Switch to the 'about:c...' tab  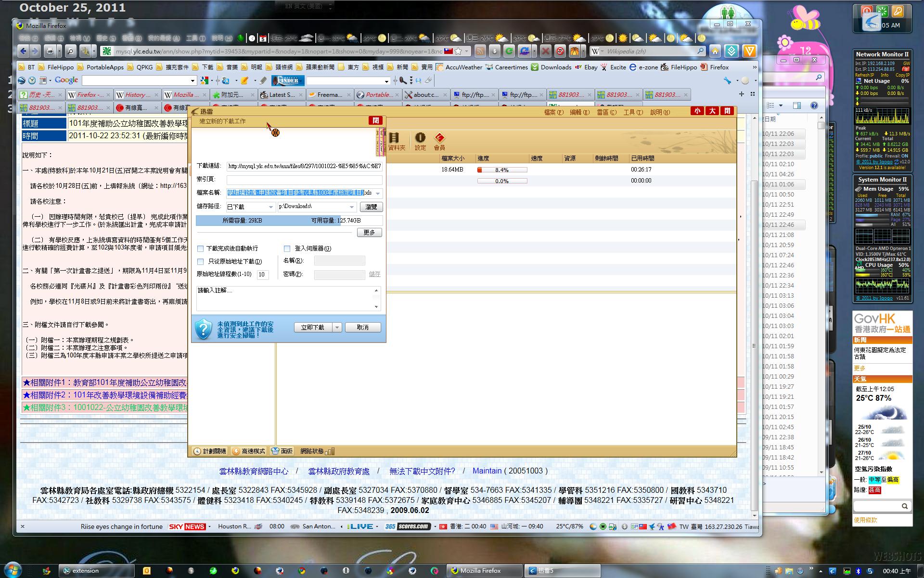[x=426, y=94]
